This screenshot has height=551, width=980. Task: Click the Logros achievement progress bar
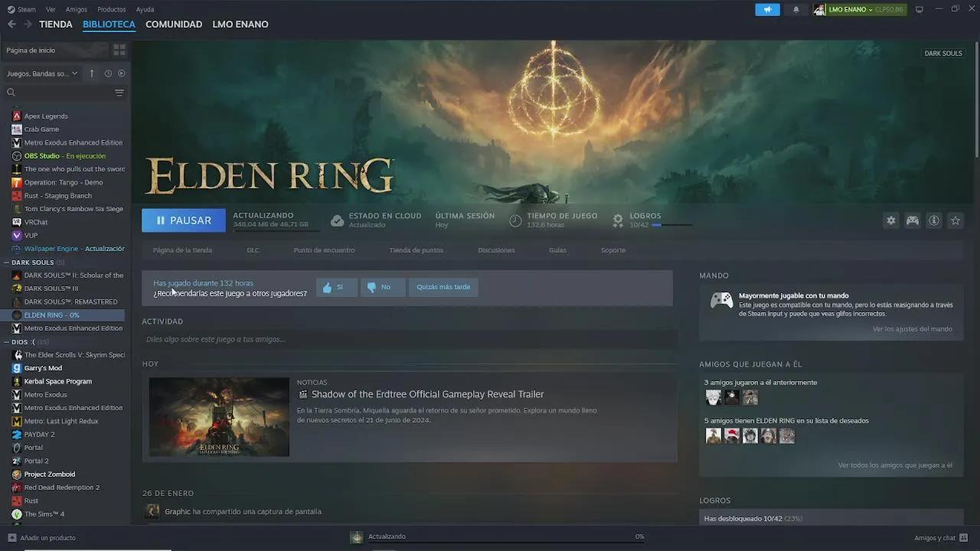tap(672, 225)
